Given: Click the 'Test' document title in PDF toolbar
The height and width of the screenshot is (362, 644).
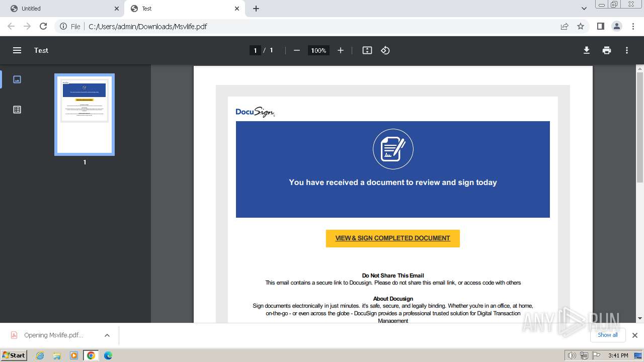Looking at the screenshot, I should pos(41,50).
